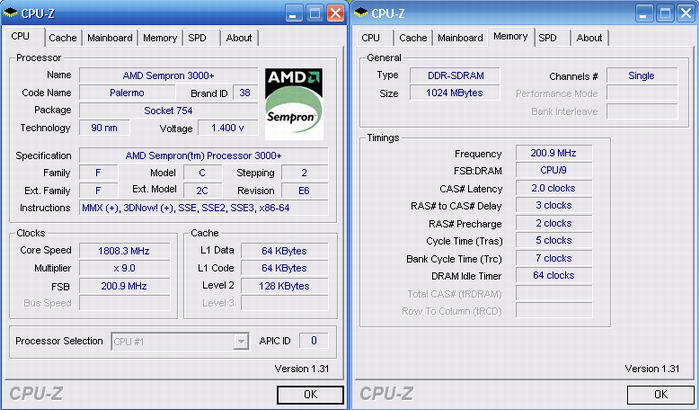Click the empty Performance Mode field
Screen dimensions: 699x410
click(642, 93)
